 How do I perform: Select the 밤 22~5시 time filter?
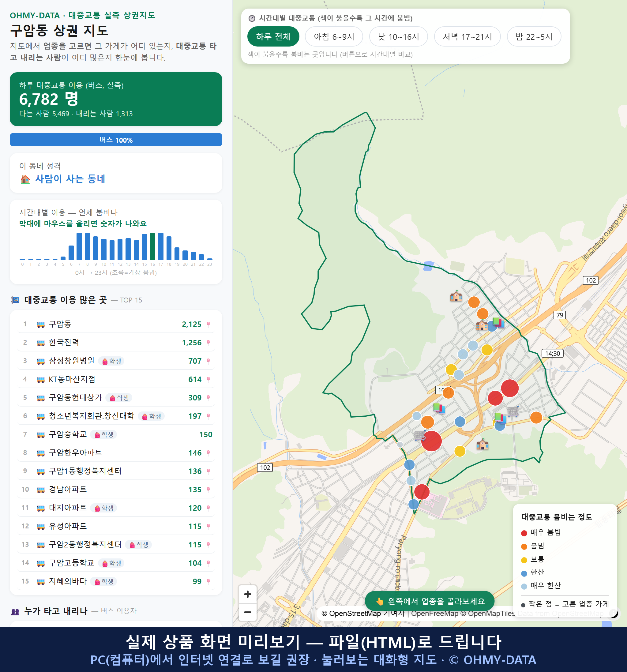pyautogui.click(x=534, y=36)
